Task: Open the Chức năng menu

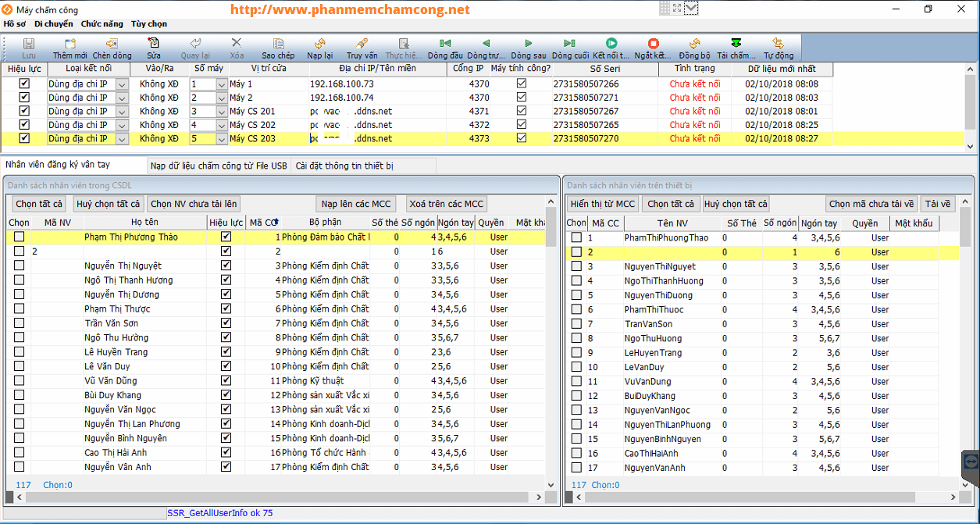Action: (x=102, y=24)
